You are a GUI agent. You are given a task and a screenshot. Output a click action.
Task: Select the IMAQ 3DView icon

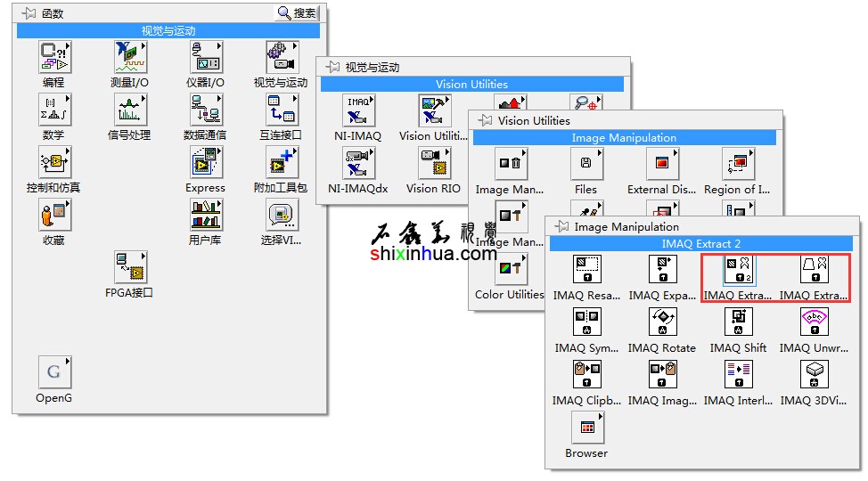[814, 374]
